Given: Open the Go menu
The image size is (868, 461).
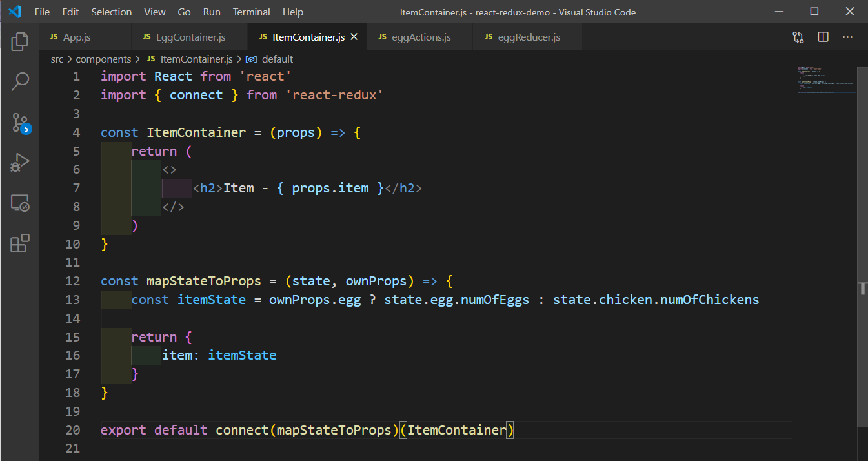Looking at the screenshot, I should [x=184, y=12].
